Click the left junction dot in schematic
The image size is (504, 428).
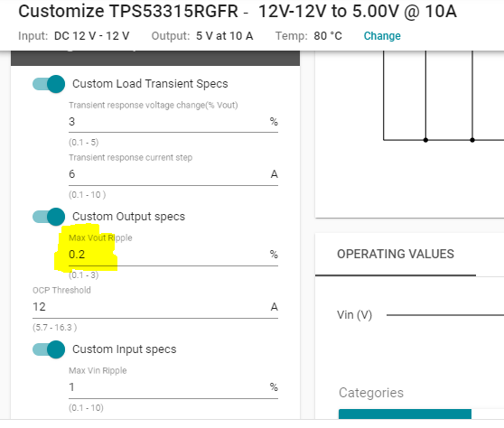click(425, 140)
